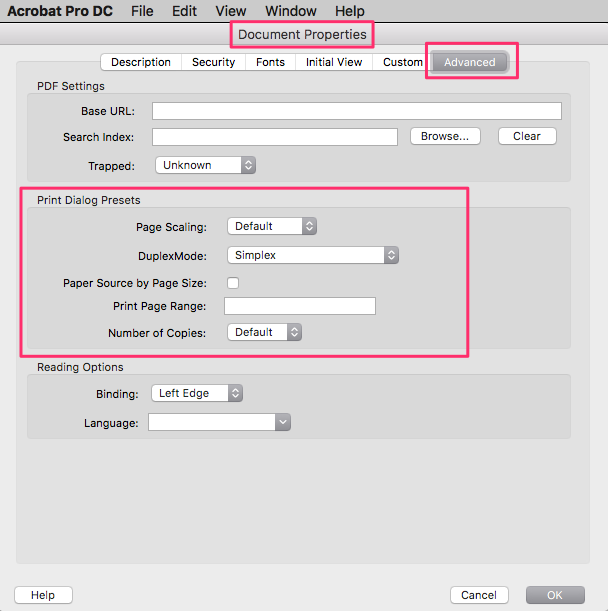
Task: Open the DuplexMode dropdown
Action: pos(313,255)
